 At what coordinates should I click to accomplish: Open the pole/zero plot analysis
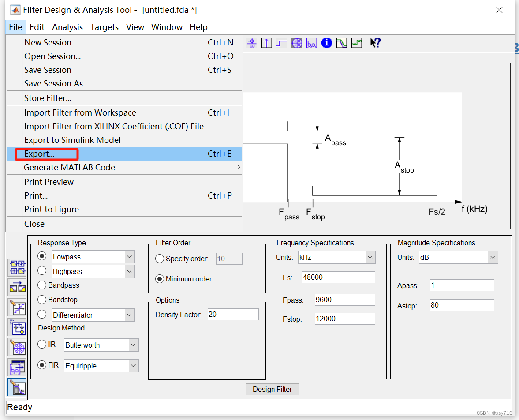[297, 43]
